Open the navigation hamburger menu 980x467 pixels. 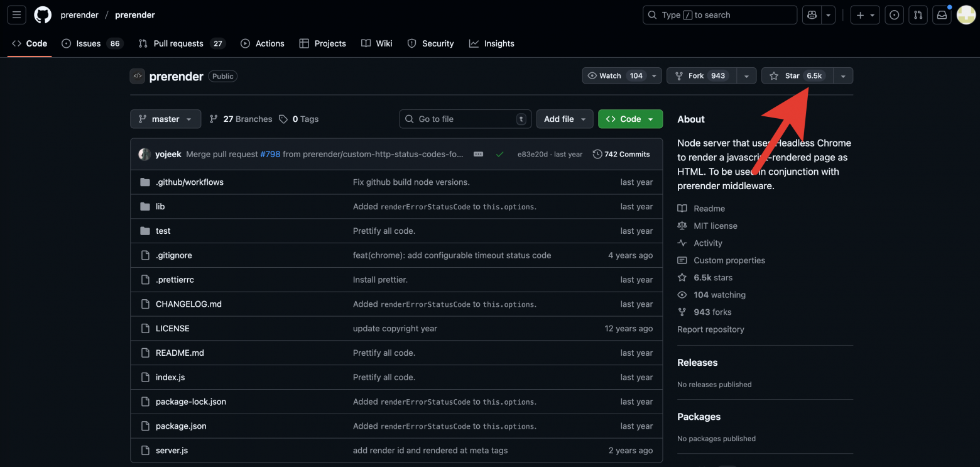16,14
